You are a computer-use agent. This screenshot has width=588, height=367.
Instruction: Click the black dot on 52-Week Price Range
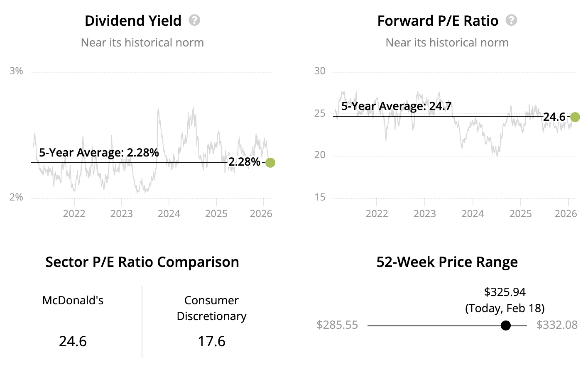[505, 325]
